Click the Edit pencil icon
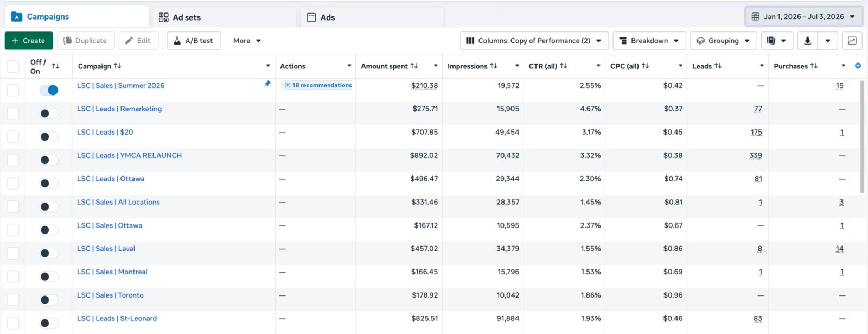This screenshot has height=334, width=868. [129, 41]
